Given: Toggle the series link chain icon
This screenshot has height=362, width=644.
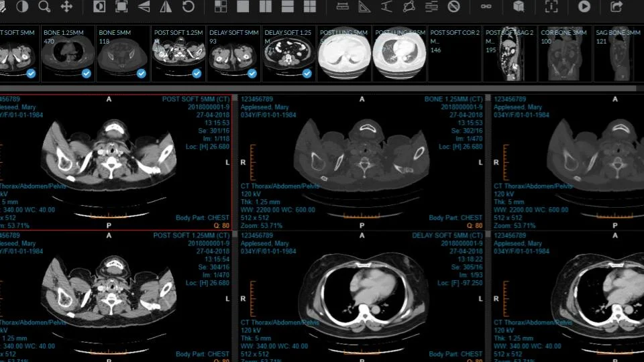Looking at the screenshot, I should click(486, 6).
